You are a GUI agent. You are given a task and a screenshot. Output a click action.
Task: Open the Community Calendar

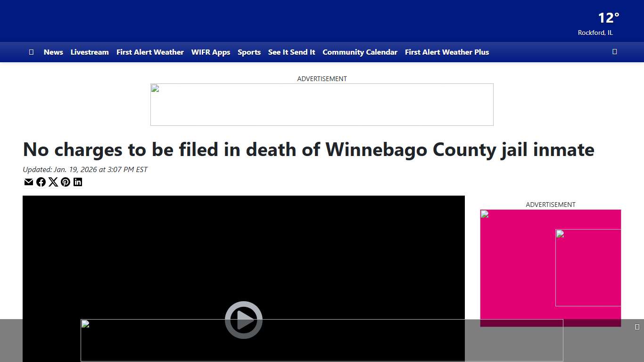click(x=360, y=52)
